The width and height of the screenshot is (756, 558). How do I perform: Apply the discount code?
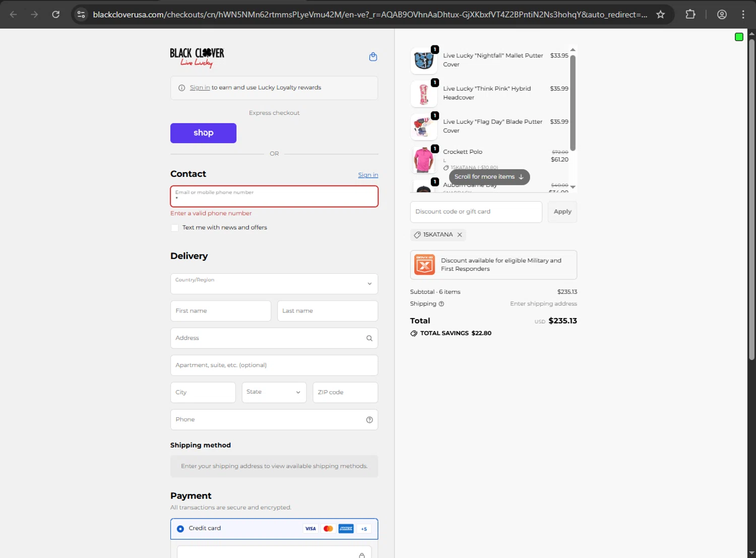pyautogui.click(x=562, y=212)
